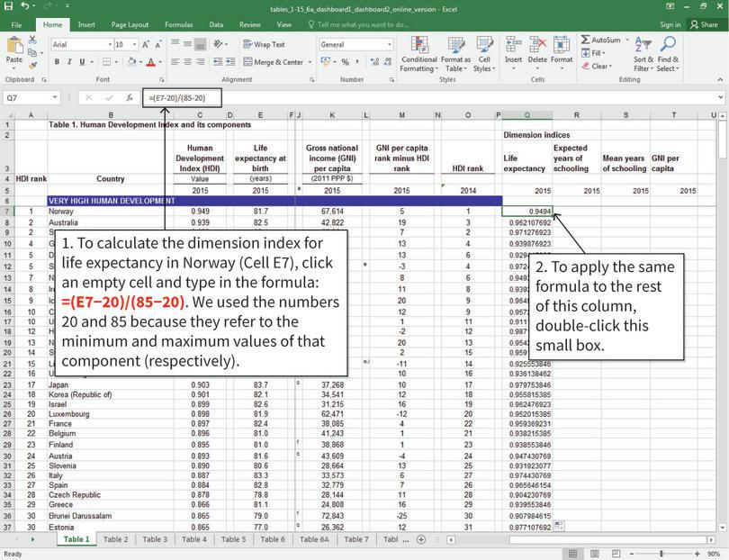The image size is (729, 560).
Task: Apply Percent Style format
Action: [x=345, y=62]
